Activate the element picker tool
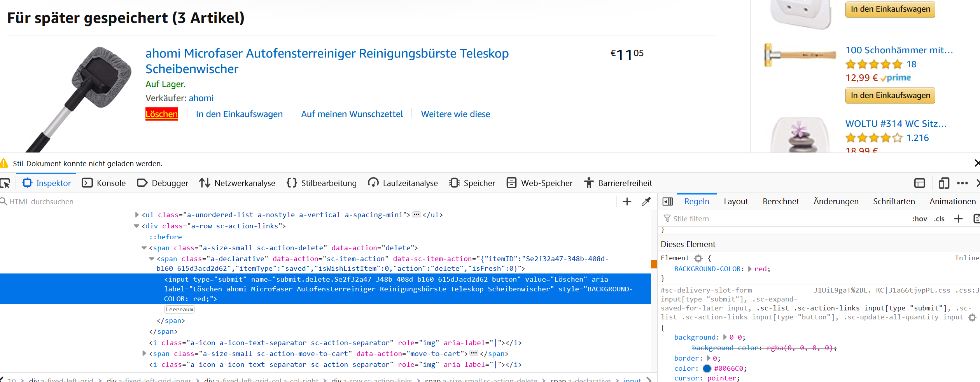 tap(5, 183)
